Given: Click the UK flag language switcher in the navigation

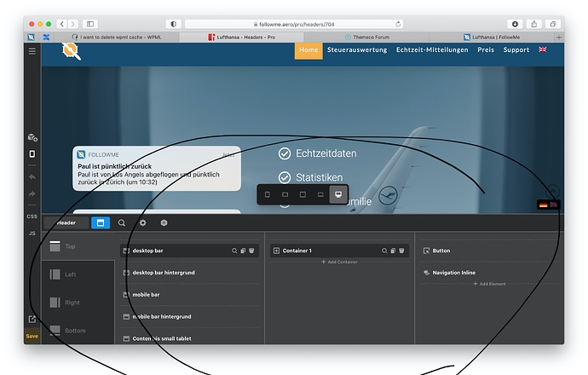Looking at the screenshot, I should point(543,49).
